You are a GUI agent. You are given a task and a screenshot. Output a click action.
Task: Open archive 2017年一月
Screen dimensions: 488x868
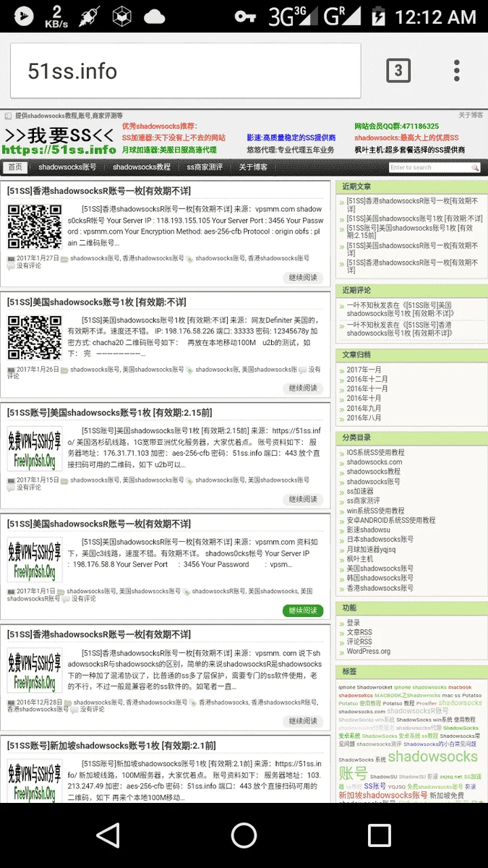[364, 370]
